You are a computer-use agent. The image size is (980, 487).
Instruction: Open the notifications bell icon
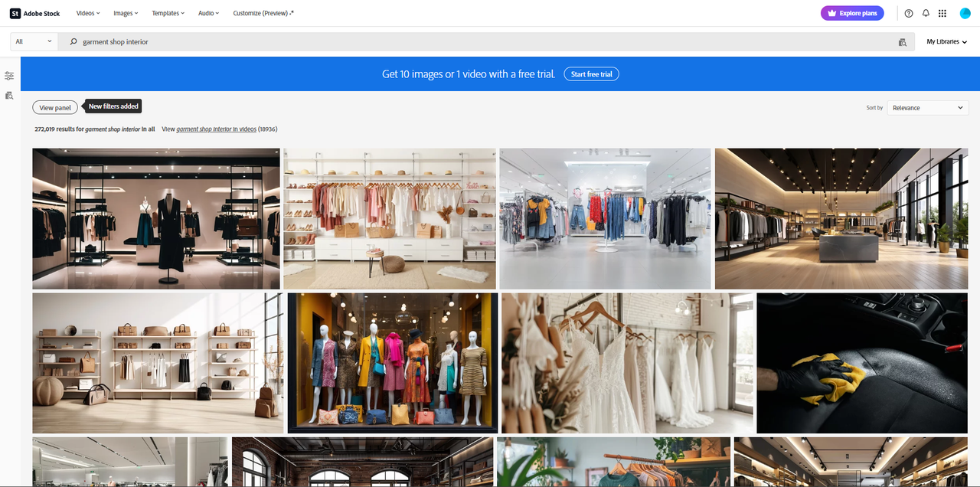[925, 13]
